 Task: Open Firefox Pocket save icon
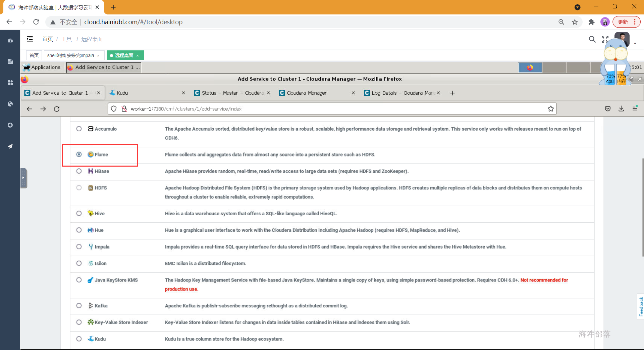tap(608, 108)
